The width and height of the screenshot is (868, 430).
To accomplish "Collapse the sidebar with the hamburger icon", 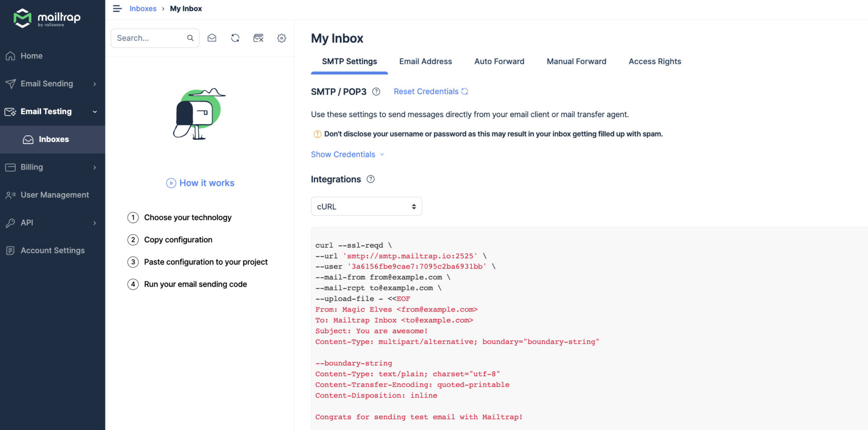I will click(117, 8).
